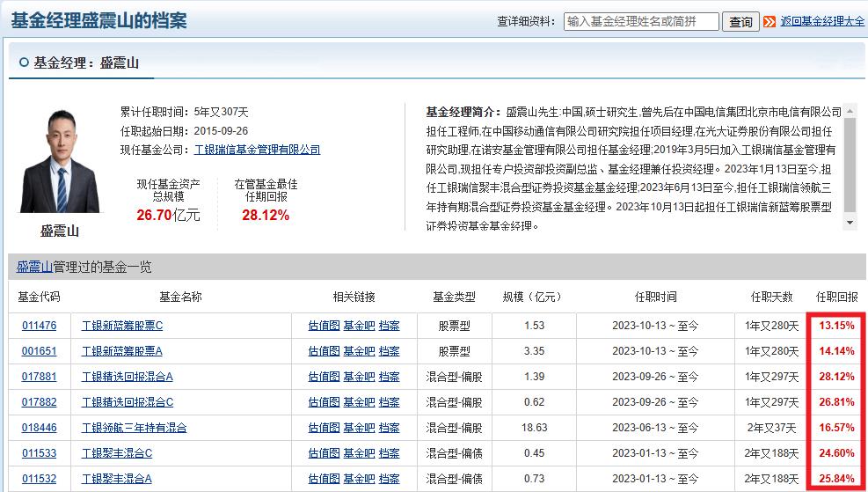Open fund code 011476

[40, 326]
